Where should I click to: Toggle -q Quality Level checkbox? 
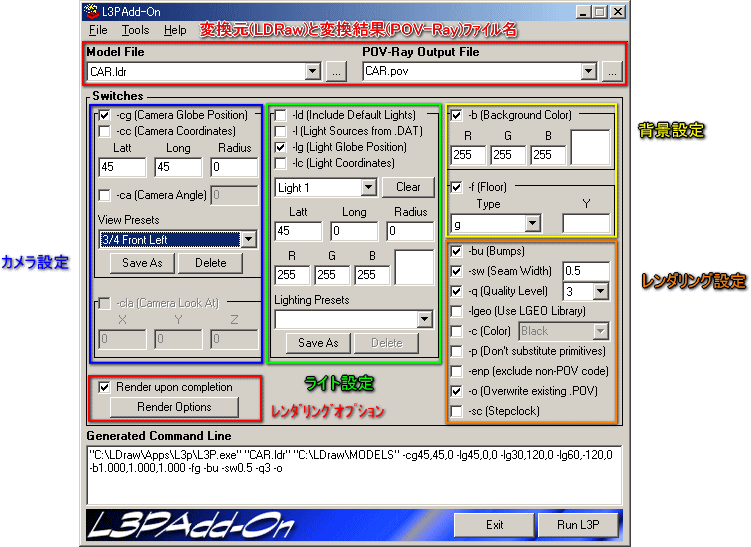pos(456,291)
